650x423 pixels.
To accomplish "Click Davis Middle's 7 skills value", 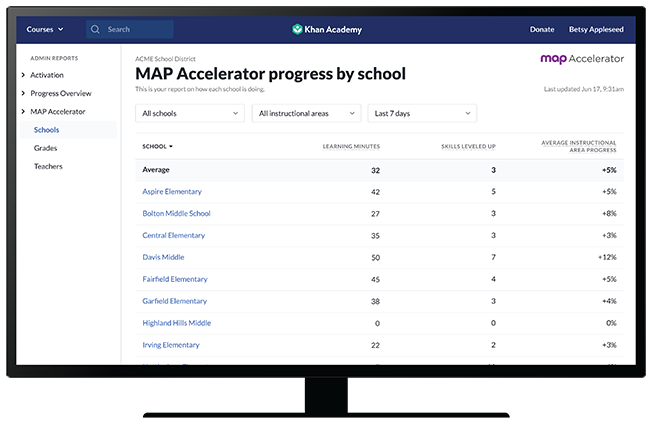I will click(493, 257).
